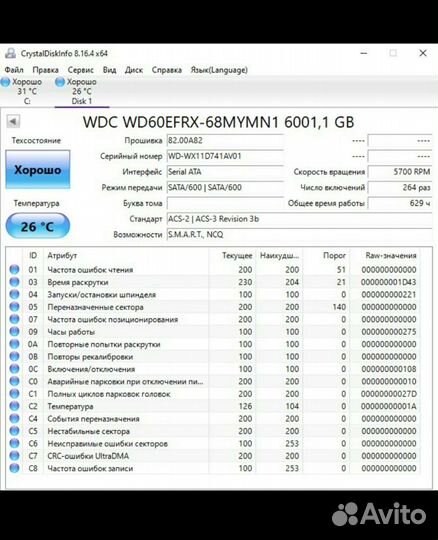This screenshot has height=540, width=438.
Task: Click status orb for attribute C6 row
Action: click(x=14, y=443)
